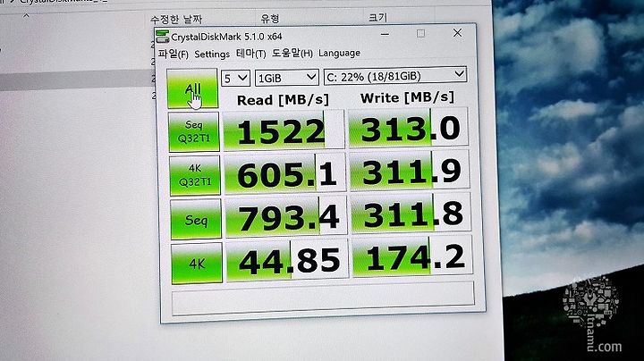Click the Seq write result 311.8
644x361 pixels.
point(411,214)
